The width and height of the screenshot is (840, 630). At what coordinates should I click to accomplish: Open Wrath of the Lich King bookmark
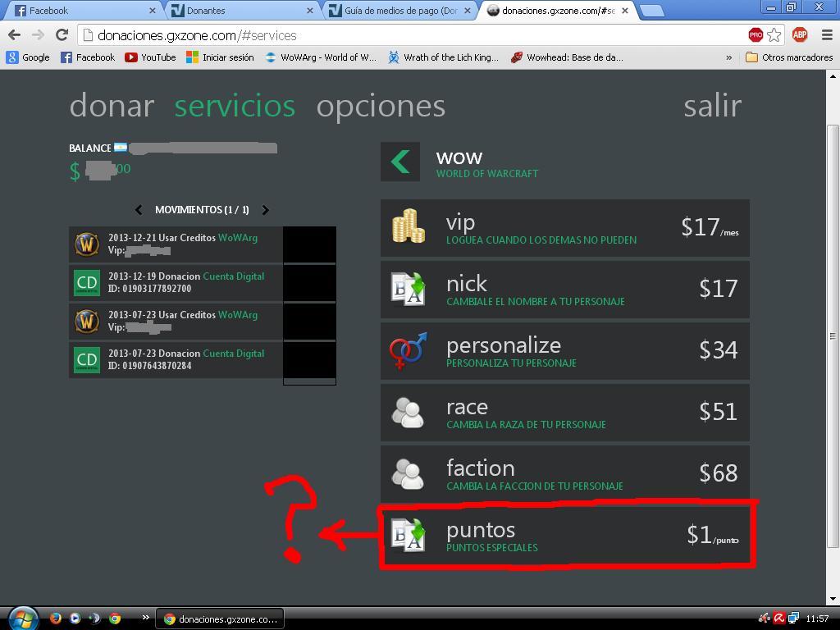coord(443,57)
